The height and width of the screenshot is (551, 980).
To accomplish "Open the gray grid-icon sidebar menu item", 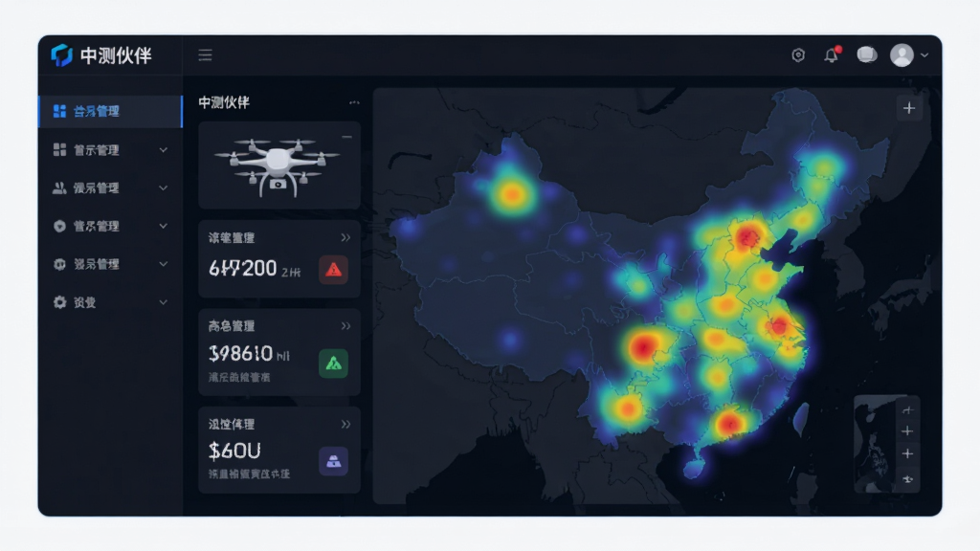I will point(111,150).
